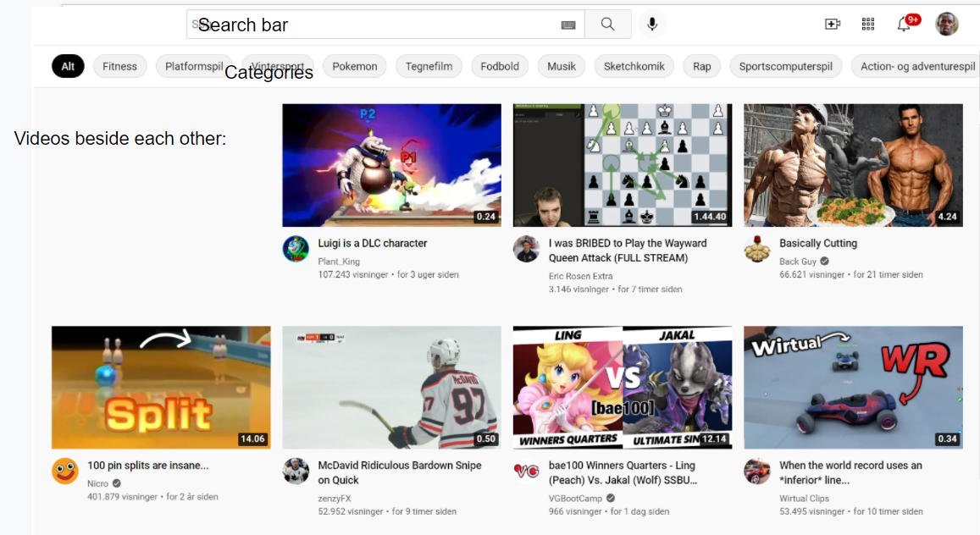Image resolution: width=980 pixels, height=535 pixels.
Task: Select the Fodbold category chip
Action: 500,66
